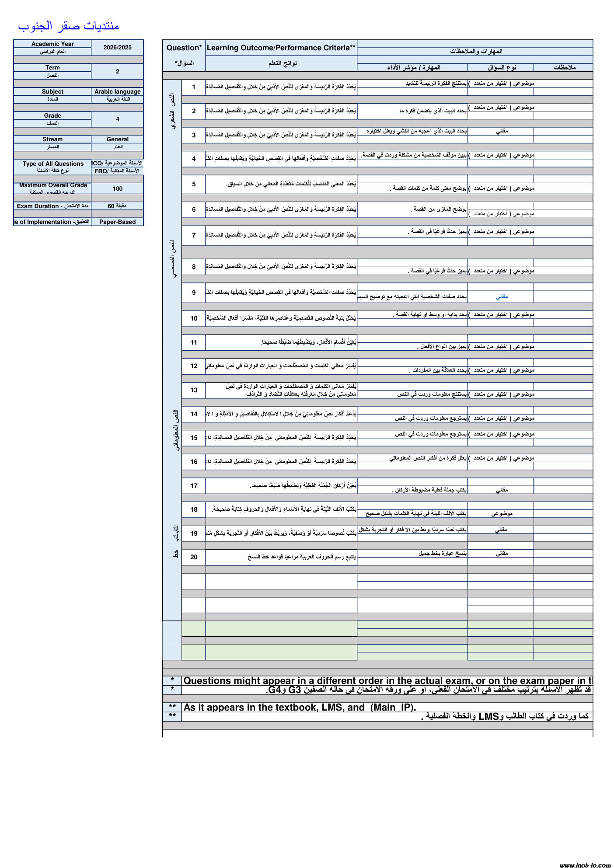
Task: Click the 'Question*' column header
Action: pyautogui.click(x=184, y=48)
